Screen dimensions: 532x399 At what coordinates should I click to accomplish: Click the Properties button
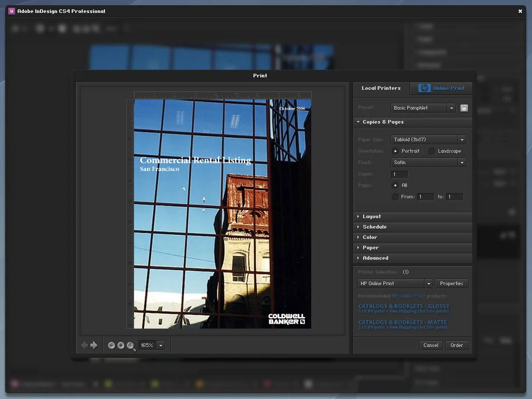click(x=451, y=283)
